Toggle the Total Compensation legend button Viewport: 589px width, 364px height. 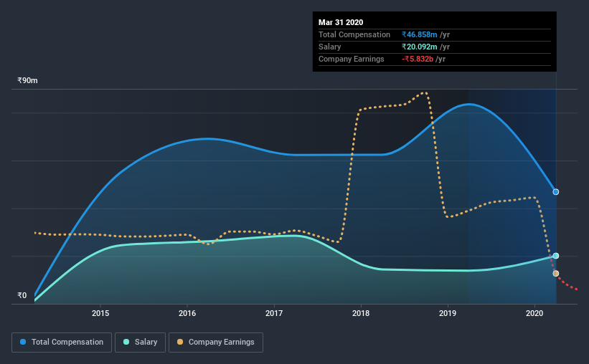point(62,343)
